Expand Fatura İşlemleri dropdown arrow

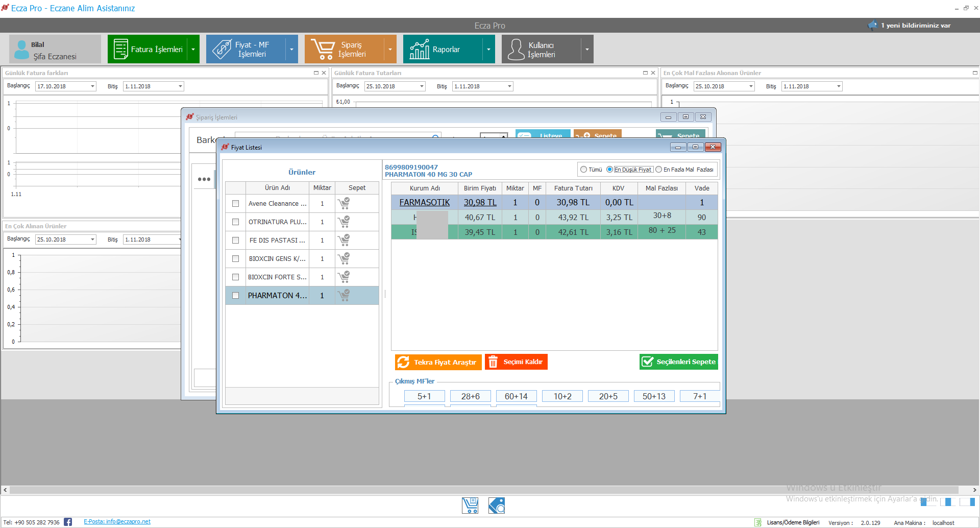[x=193, y=50]
